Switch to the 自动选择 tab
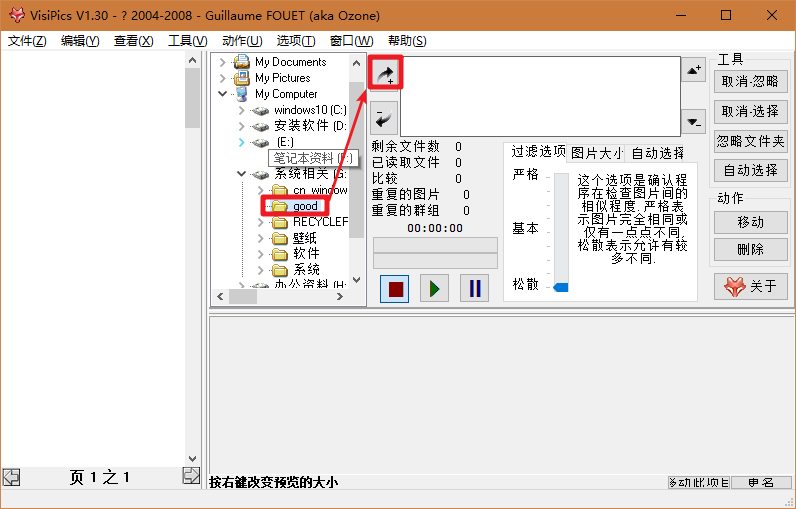The image size is (796, 509). pos(657,153)
